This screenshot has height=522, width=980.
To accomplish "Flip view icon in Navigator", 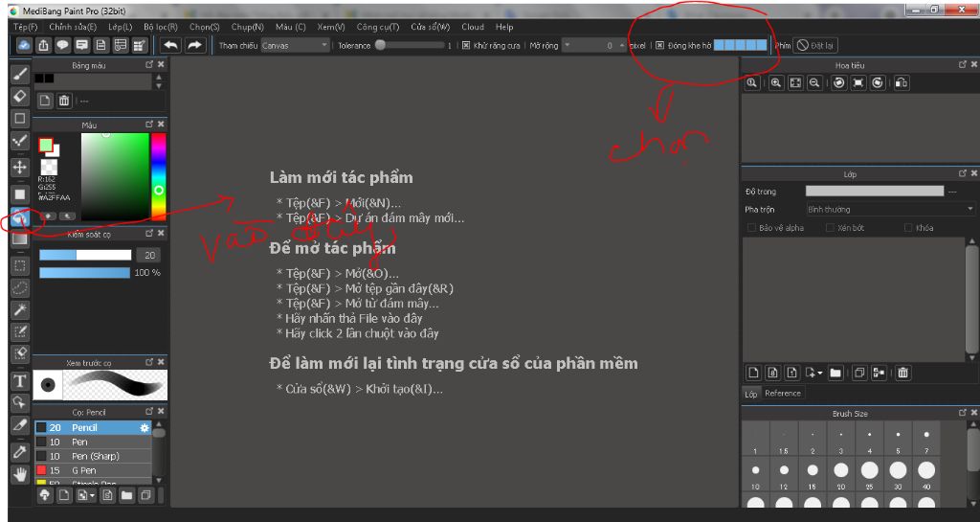I will pyautogui.click(x=902, y=82).
